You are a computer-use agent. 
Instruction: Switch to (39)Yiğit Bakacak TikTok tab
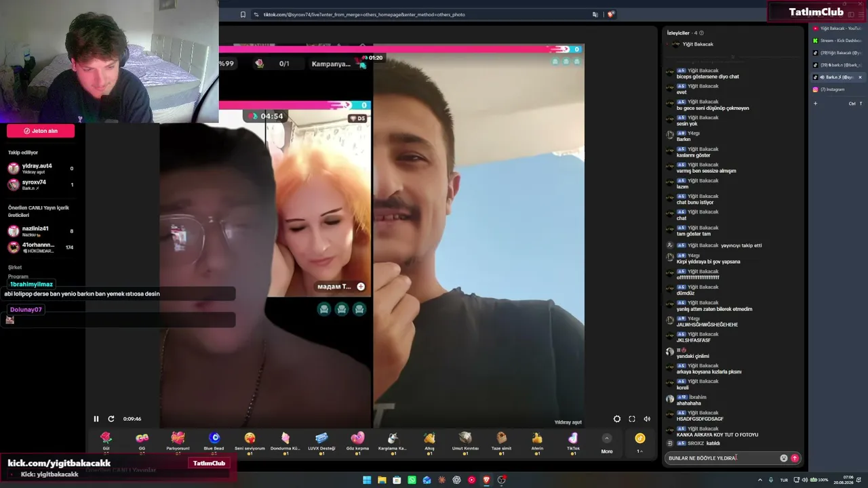837,53
